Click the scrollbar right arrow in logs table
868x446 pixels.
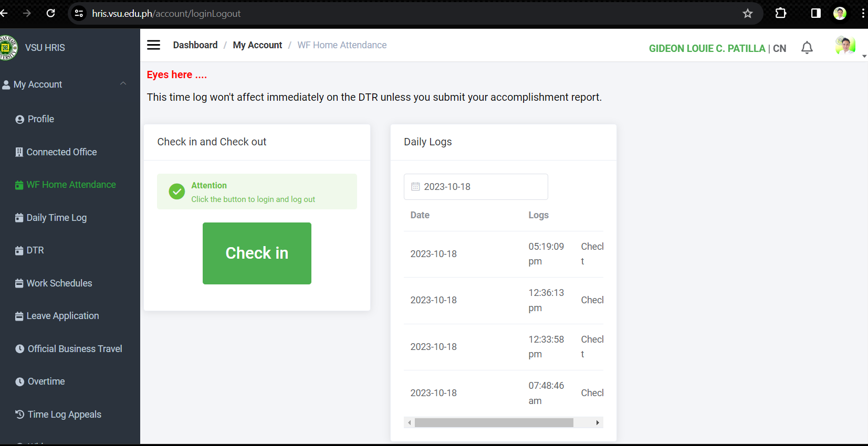click(x=598, y=423)
